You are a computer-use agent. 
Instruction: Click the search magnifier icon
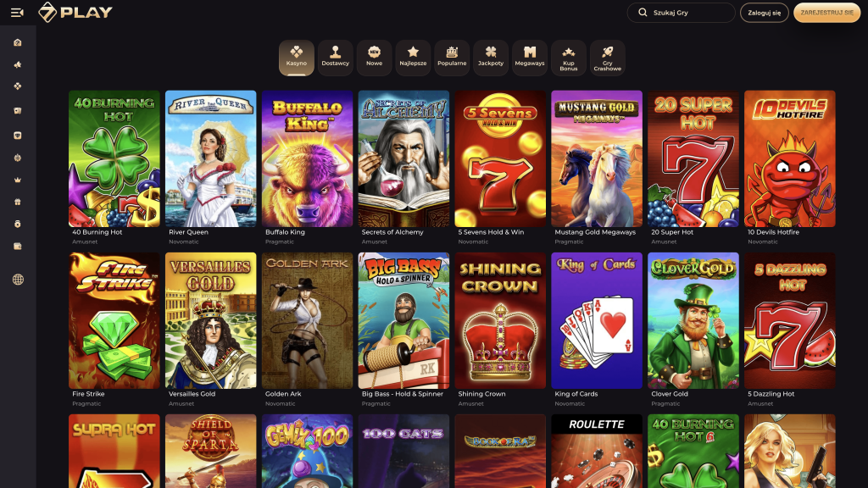point(643,12)
